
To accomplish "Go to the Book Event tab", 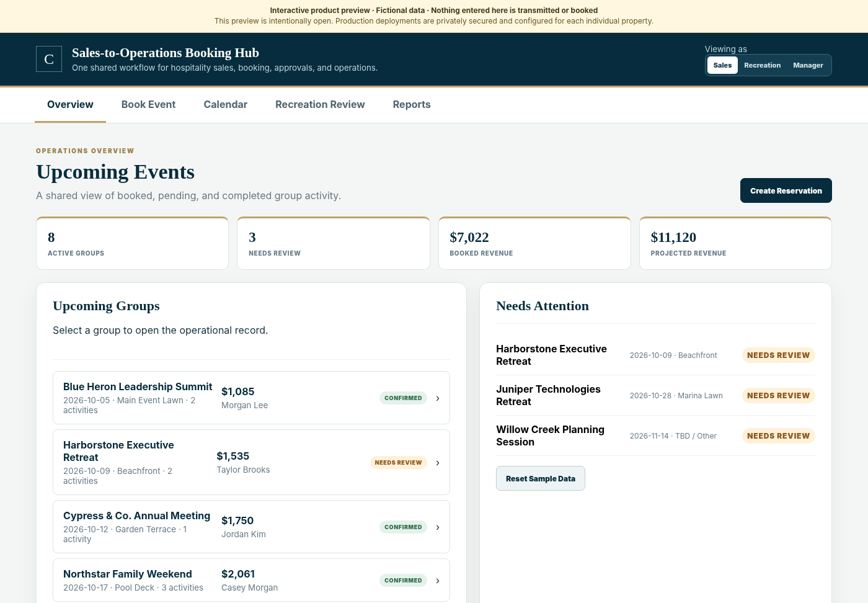I will (x=148, y=105).
